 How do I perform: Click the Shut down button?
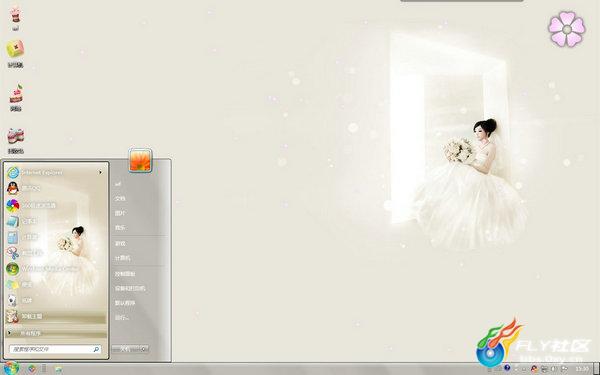[x=126, y=349]
